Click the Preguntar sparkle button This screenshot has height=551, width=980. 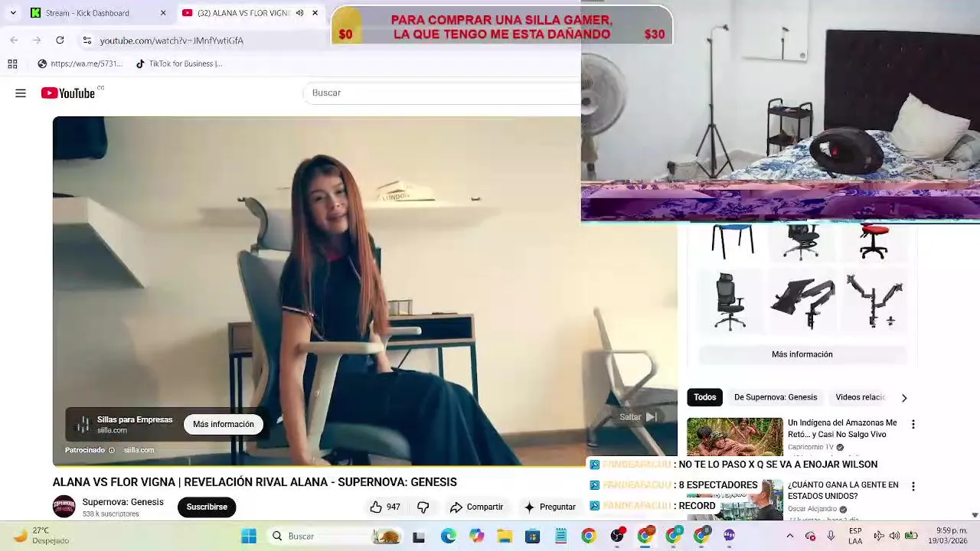coord(550,507)
